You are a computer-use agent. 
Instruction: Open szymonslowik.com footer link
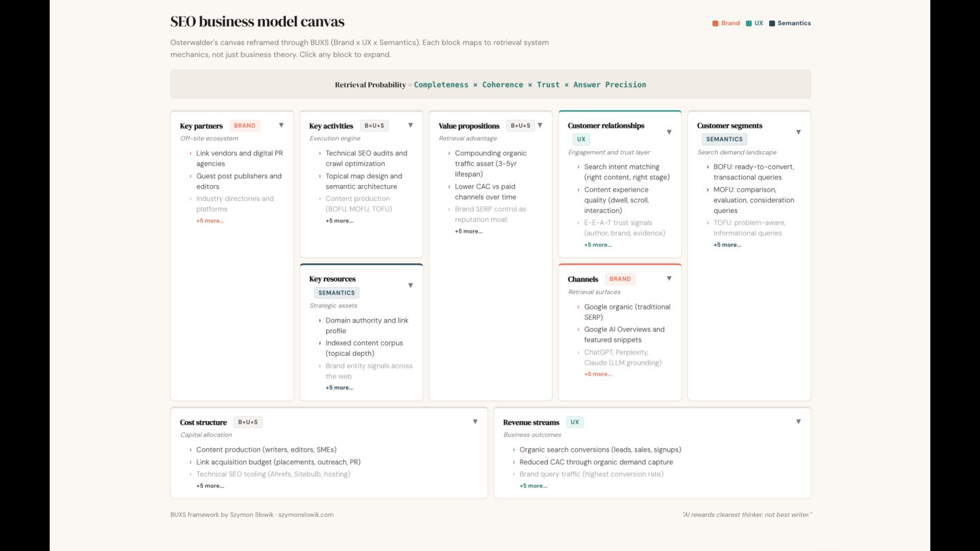click(306, 515)
